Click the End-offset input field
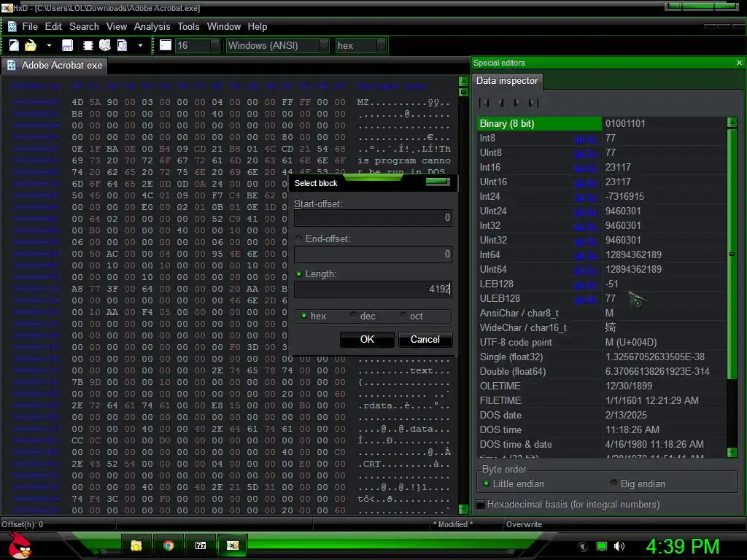Screen dimensions: 747x560 [373, 254]
